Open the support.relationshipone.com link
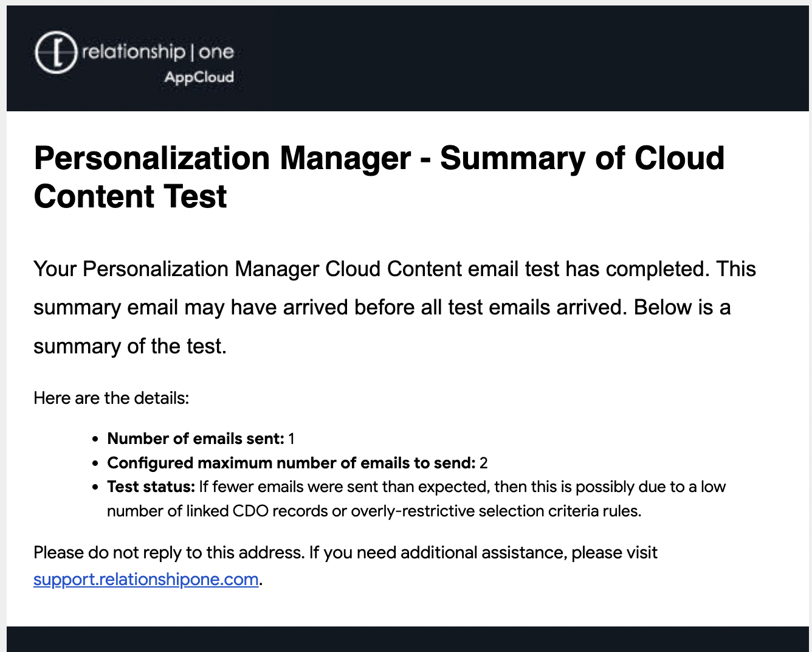The height and width of the screenshot is (652, 812). 146,579
